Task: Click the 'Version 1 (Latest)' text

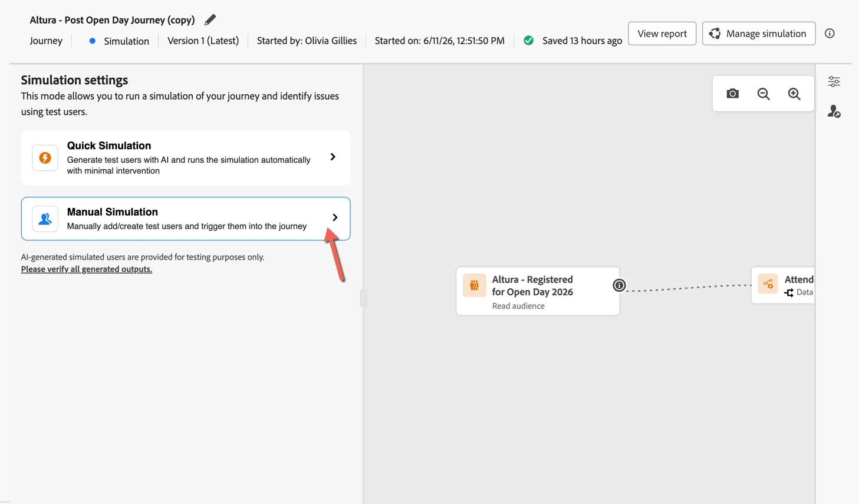Action: click(203, 41)
